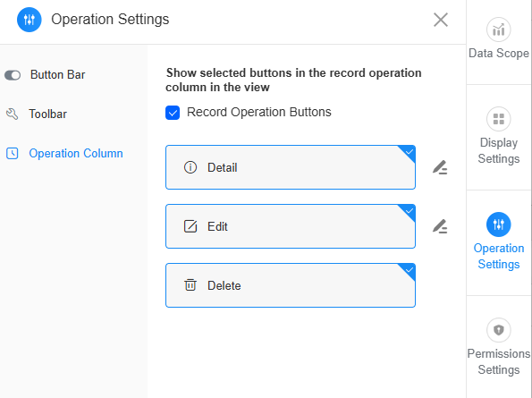Image resolution: width=532 pixels, height=398 pixels.
Task: Click the Display Settings label
Action: pos(498,150)
